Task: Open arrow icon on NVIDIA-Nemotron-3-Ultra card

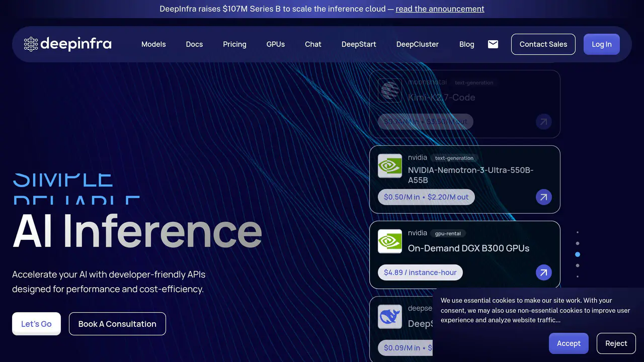Action: tap(543, 197)
